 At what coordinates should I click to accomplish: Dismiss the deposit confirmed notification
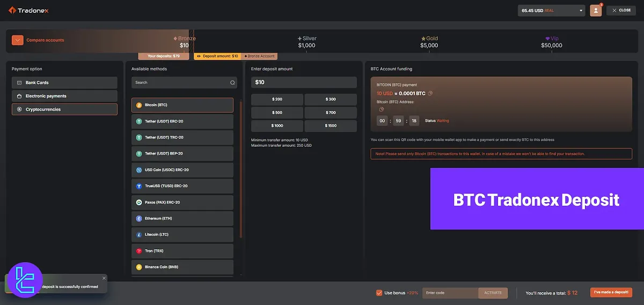(x=104, y=278)
